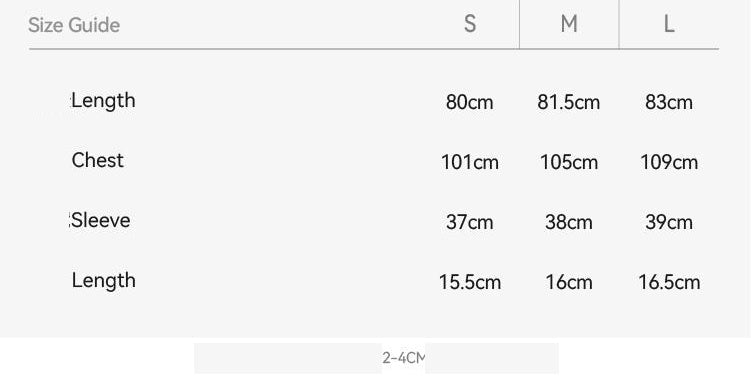Click the Length label beside 15.5cm
Screen dimensions: 751x381
103,281
